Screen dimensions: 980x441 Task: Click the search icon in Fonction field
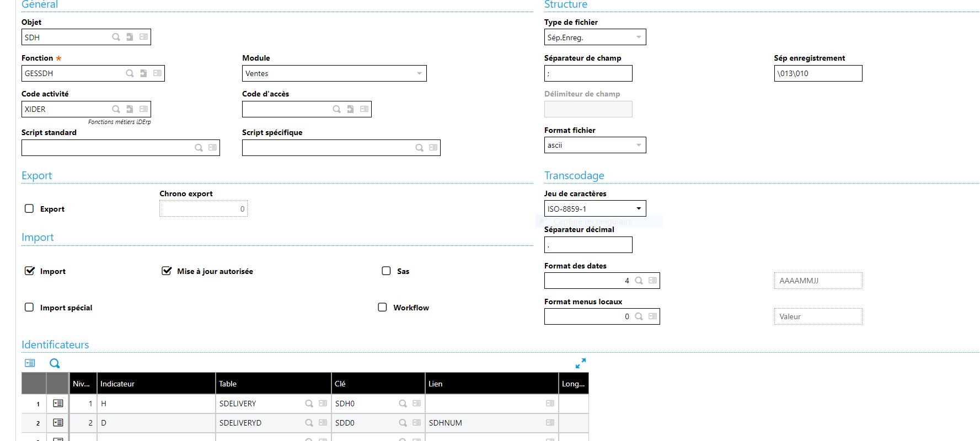[x=130, y=73]
